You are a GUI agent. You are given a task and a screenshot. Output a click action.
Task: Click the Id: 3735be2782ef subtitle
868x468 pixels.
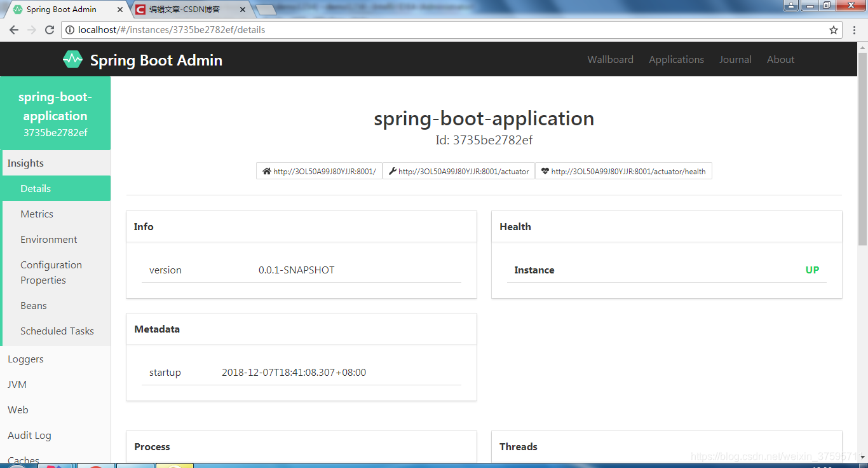(x=484, y=140)
